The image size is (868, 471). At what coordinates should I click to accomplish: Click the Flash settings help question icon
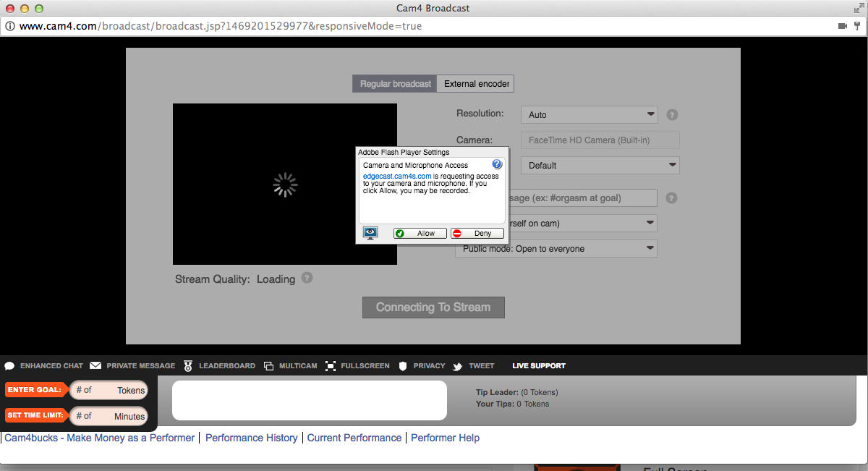pyautogui.click(x=497, y=165)
